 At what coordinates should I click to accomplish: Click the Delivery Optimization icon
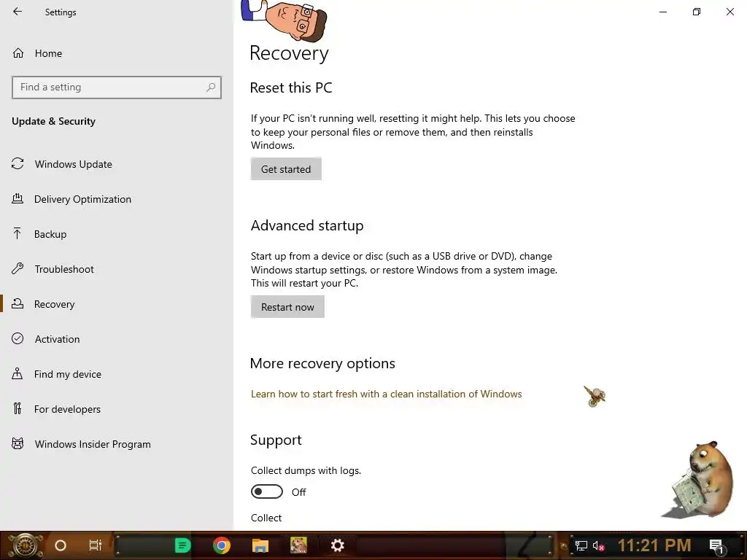[18, 198]
